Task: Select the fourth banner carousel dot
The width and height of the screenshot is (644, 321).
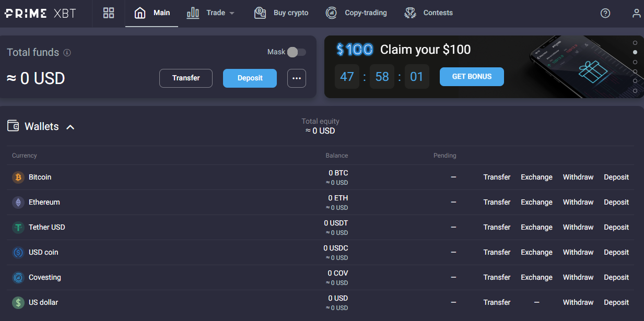Action: click(635, 72)
